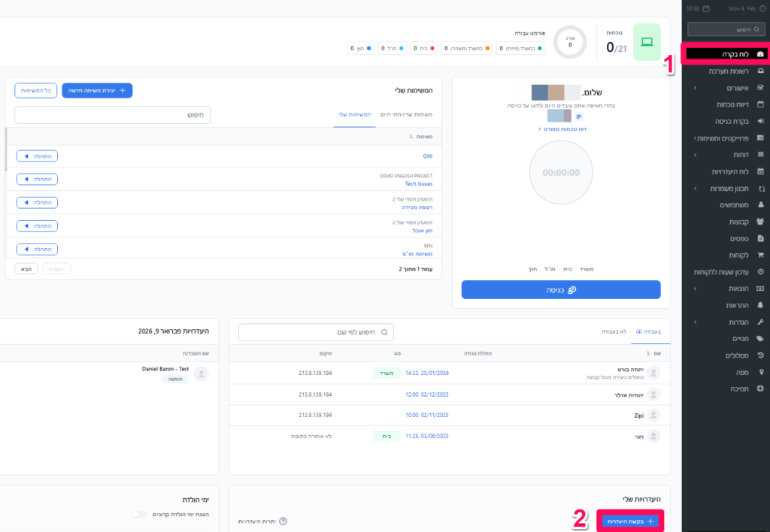This screenshot has height=532, width=770.
Task: Click the calendar icon beside לוח היעדרויות
Action: click(761, 171)
